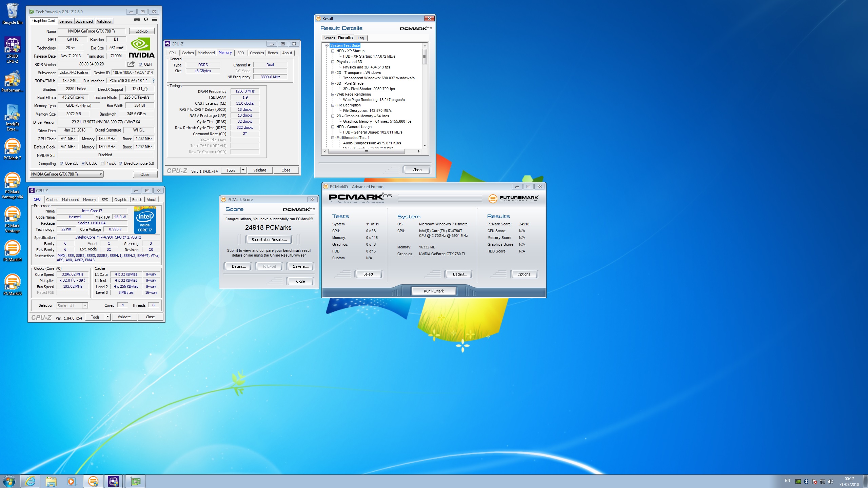This screenshot has width=868, height=488.
Task: Launch PCMark05 desktop shortcut
Action: click(13, 285)
